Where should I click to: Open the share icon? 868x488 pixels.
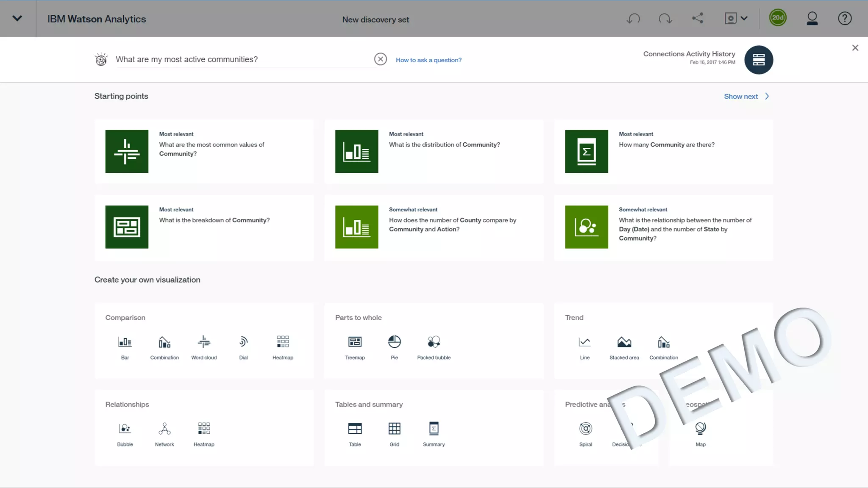698,18
